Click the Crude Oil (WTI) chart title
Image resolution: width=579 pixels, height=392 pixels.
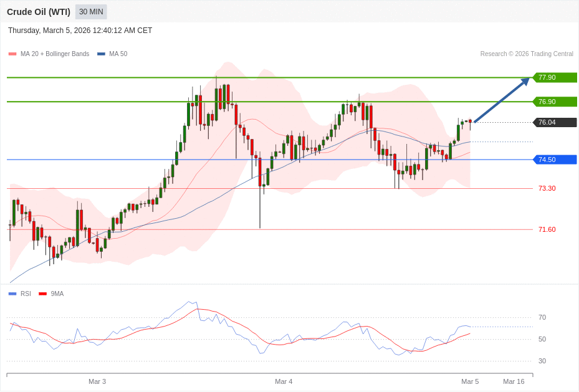coord(39,12)
